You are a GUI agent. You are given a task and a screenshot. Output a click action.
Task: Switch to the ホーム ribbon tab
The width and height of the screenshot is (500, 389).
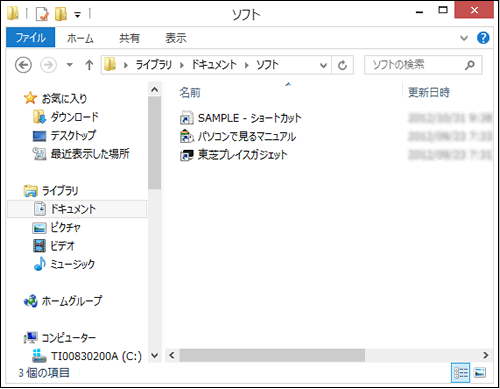pyautogui.click(x=80, y=38)
